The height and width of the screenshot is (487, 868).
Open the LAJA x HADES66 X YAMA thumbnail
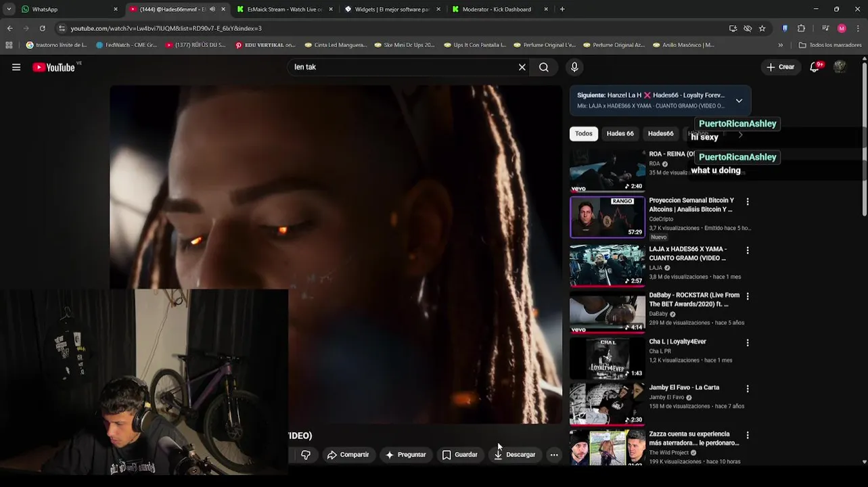pos(608,266)
